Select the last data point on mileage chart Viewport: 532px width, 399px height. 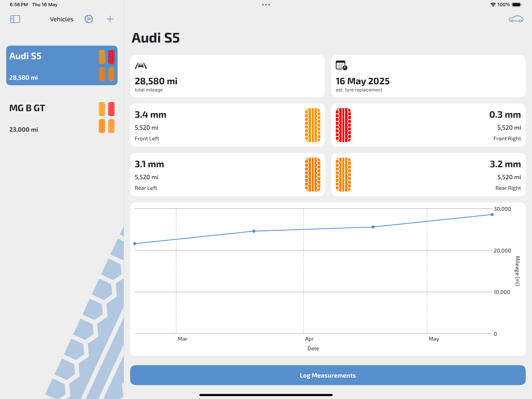[492, 215]
